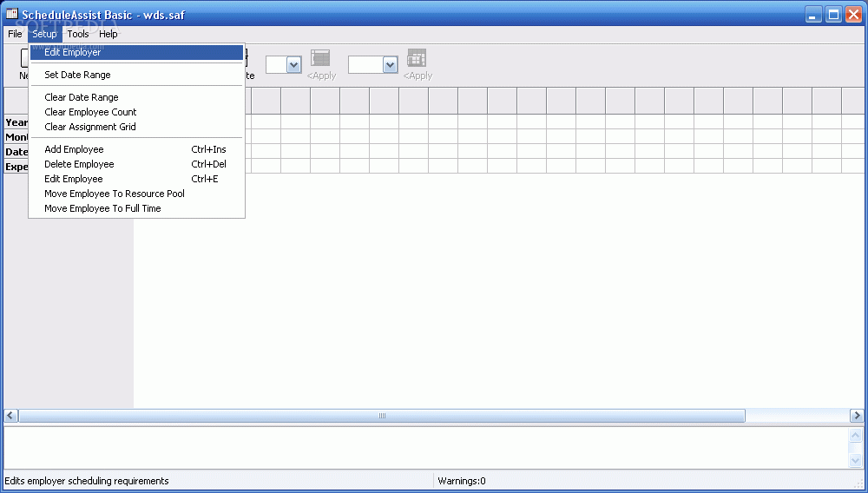Click the Warnings:0 status bar entry
Screen dimensions: 868x493
pyautogui.click(x=462, y=481)
